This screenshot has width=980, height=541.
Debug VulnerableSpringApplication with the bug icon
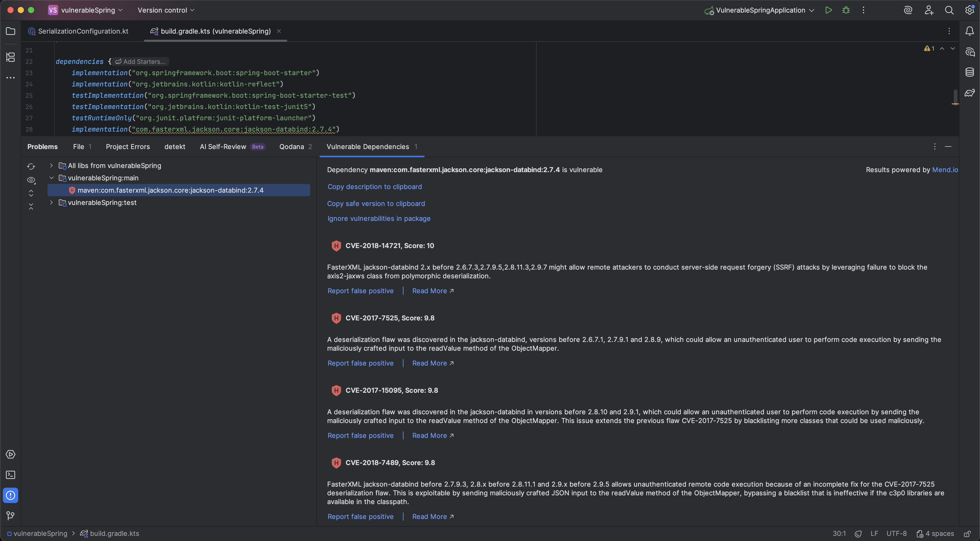[846, 10]
